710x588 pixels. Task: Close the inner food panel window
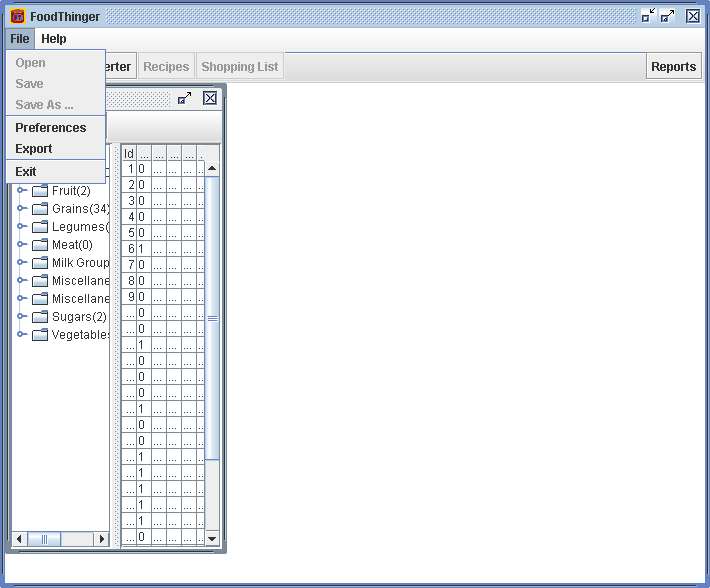[210, 98]
